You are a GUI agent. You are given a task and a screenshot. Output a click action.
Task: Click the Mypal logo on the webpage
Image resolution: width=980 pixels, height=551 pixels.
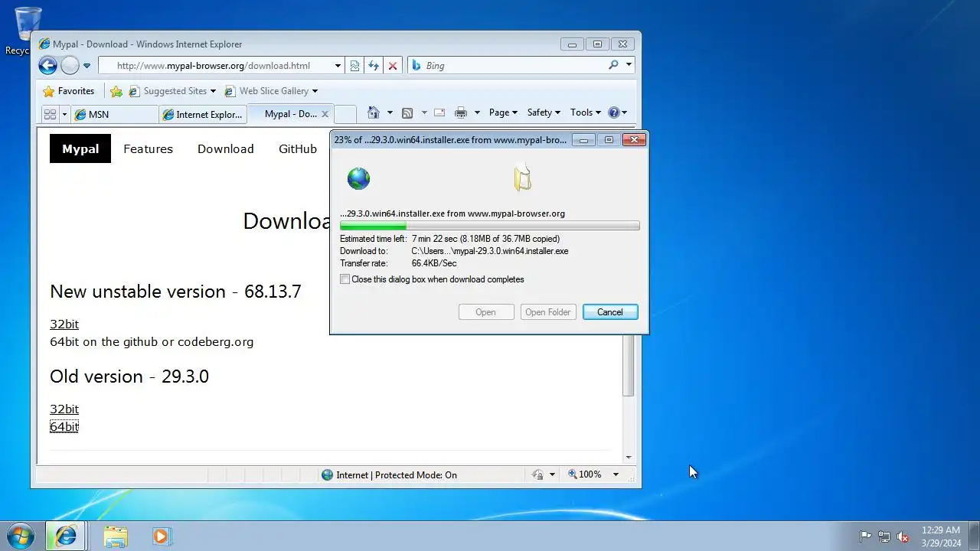point(80,148)
